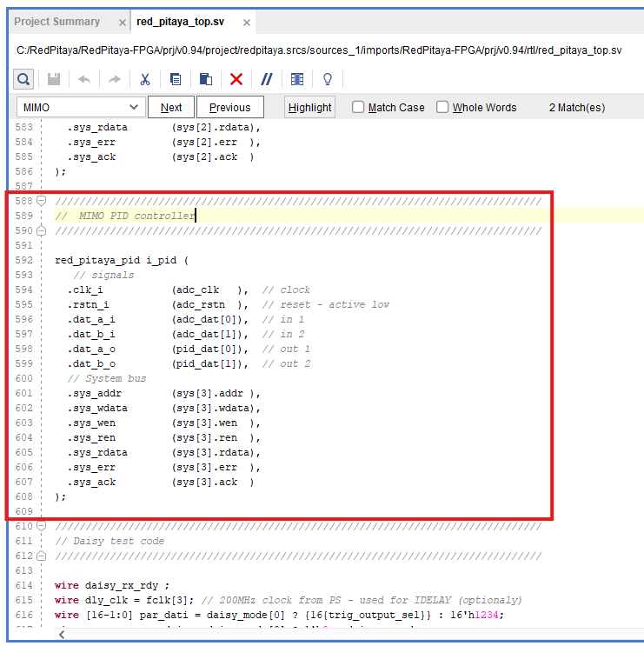Image resolution: width=644 pixels, height=646 pixels.
Task: Click '.rstn_i' port on line 595
Action: coord(88,304)
